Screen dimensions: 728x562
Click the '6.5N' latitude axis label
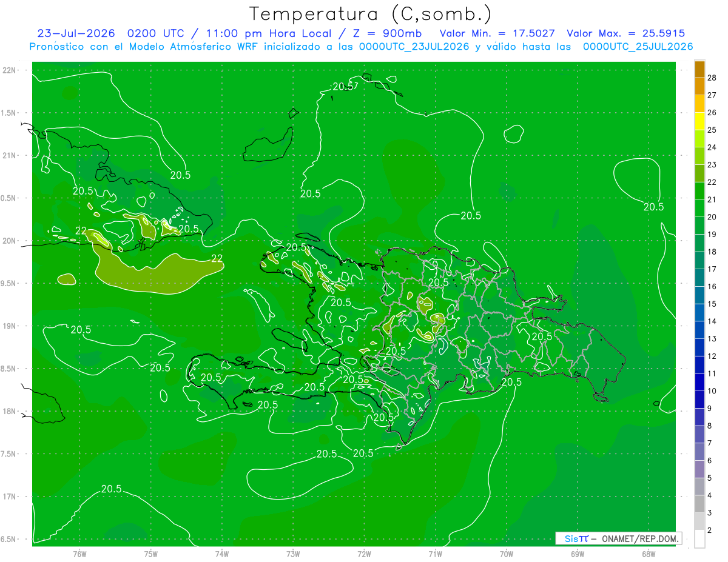(x=8, y=539)
